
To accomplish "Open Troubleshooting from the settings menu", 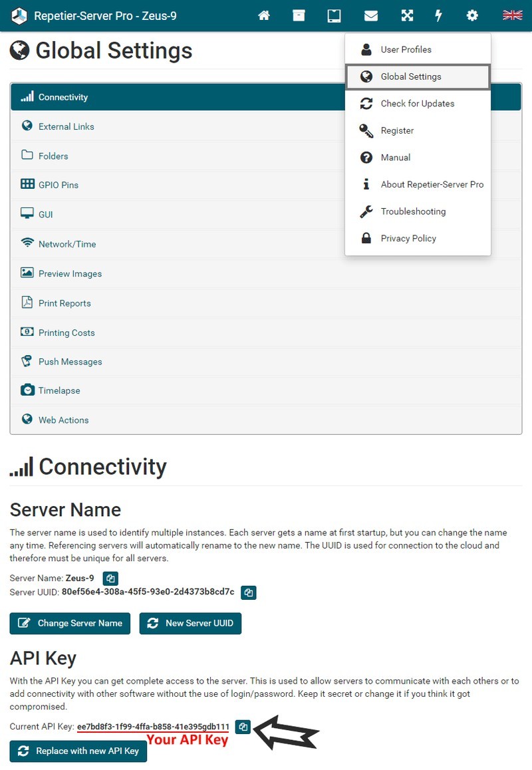I will [413, 211].
